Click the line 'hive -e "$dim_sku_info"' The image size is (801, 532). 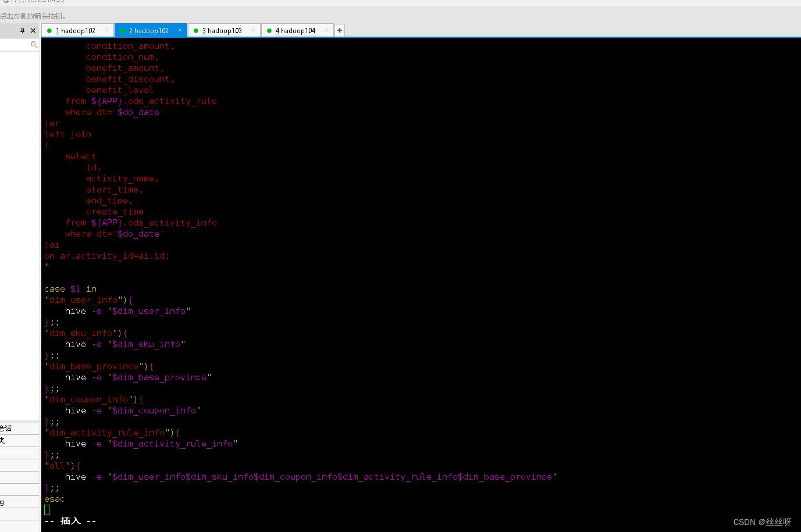tap(125, 344)
